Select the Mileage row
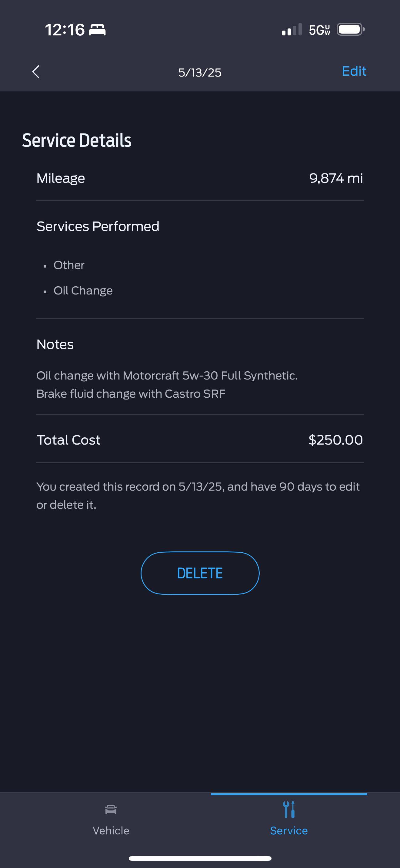This screenshot has width=400, height=868. [200, 178]
